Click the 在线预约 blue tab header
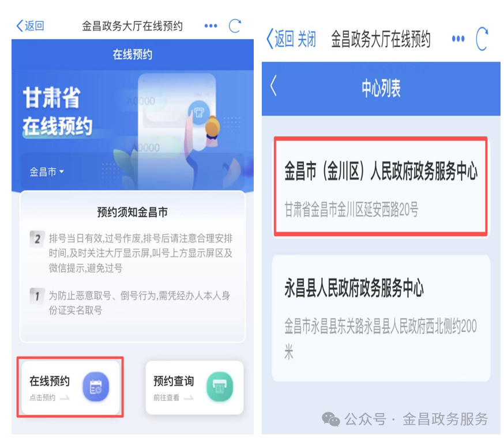504x439 pixels. coord(133,55)
